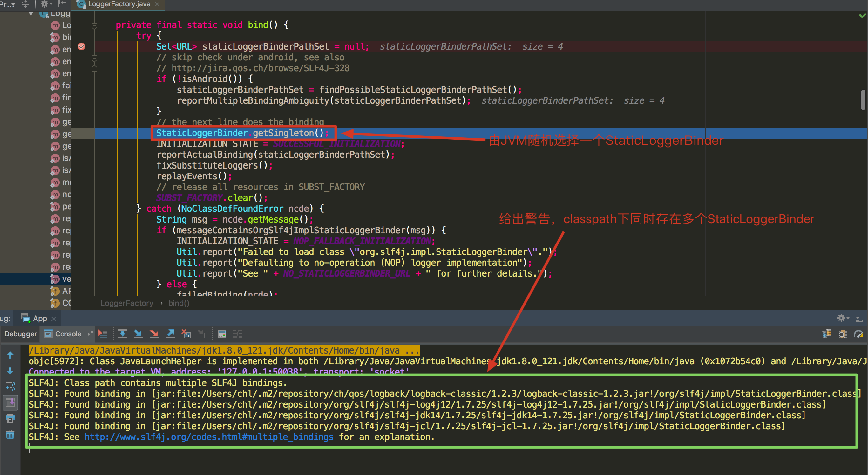Click the console down-arrow icon

[x=10, y=371]
